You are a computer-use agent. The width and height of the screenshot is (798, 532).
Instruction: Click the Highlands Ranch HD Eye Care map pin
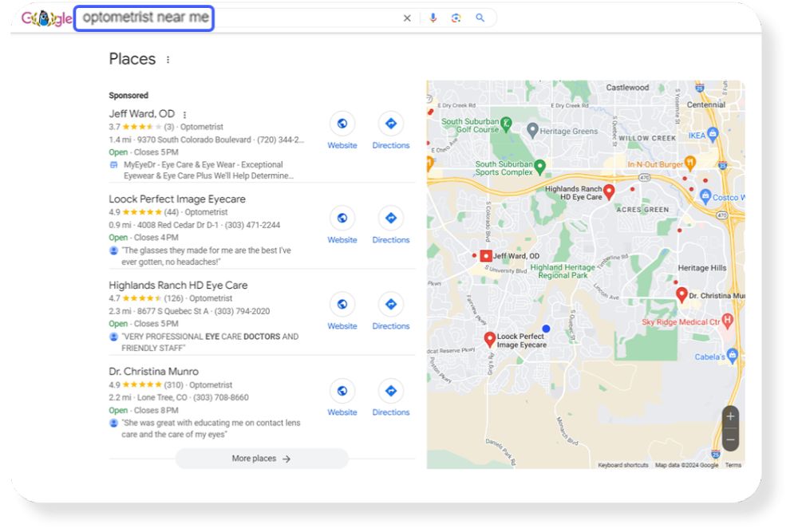pos(609,191)
